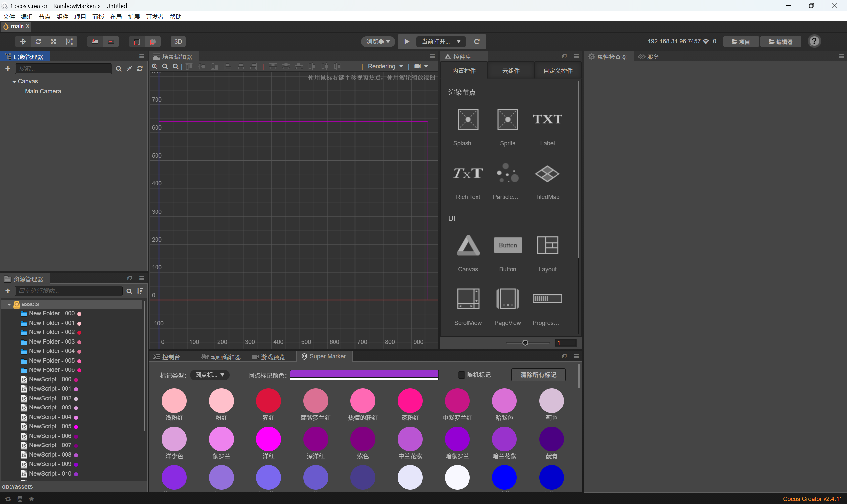Zoom in the scene editor
Viewport: 847px width, 504px height.
click(155, 66)
